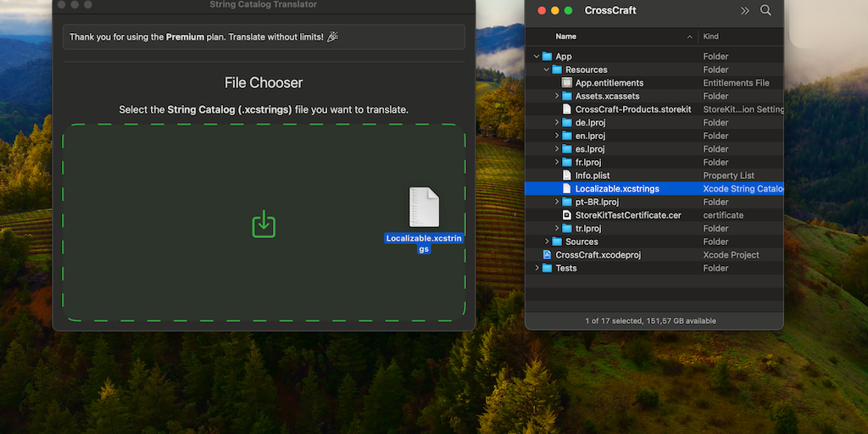Select the App.entitlements file icon
This screenshot has height=434, width=868.
(x=567, y=83)
